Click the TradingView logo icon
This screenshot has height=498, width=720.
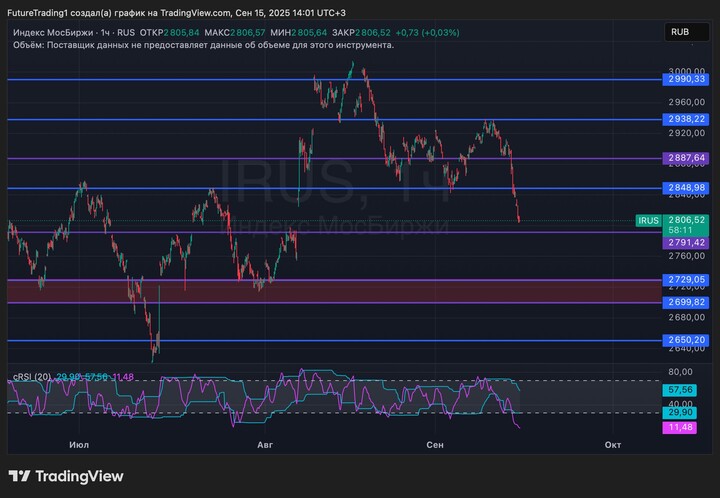(x=19, y=476)
